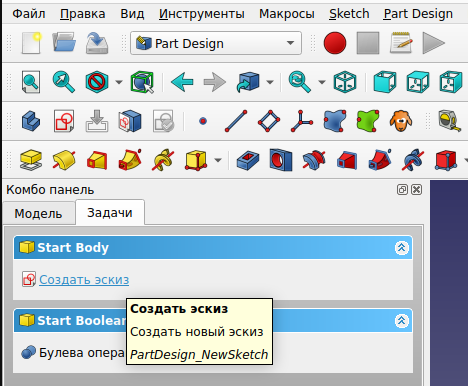
Task: Select the Revolution tool icon
Action: point(64,160)
